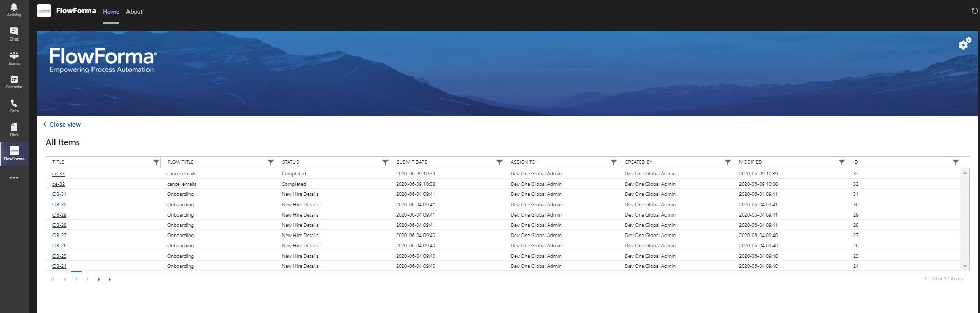
Task: Open item ce-32
Action: pyautogui.click(x=59, y=184)
